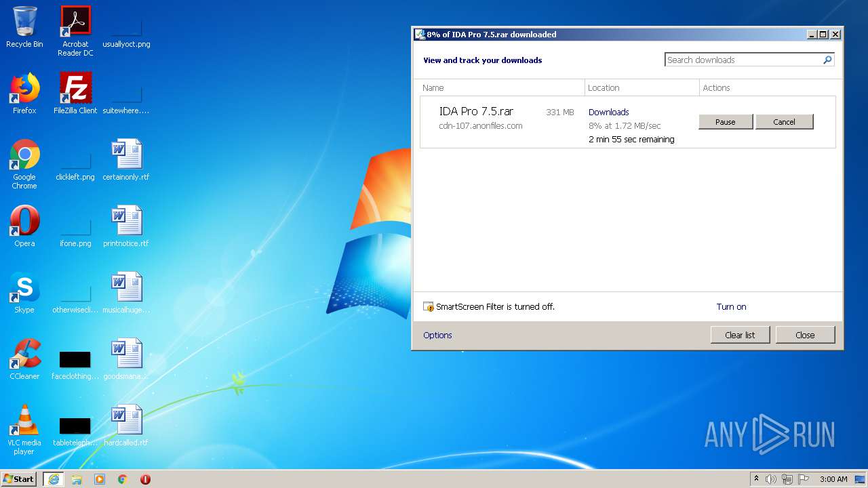Screen dimensions: 868x488
Task: Click the Clear list button
Action: (x=740, y=335)
